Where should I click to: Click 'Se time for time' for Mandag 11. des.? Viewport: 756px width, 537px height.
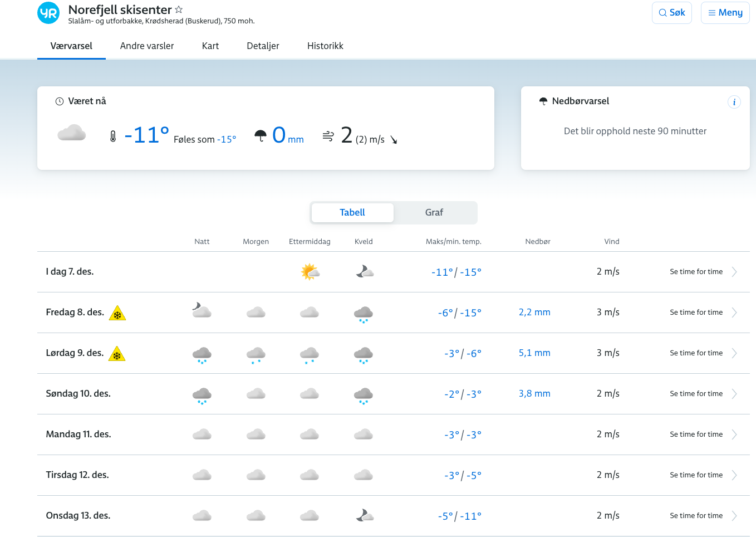[696, 435]
